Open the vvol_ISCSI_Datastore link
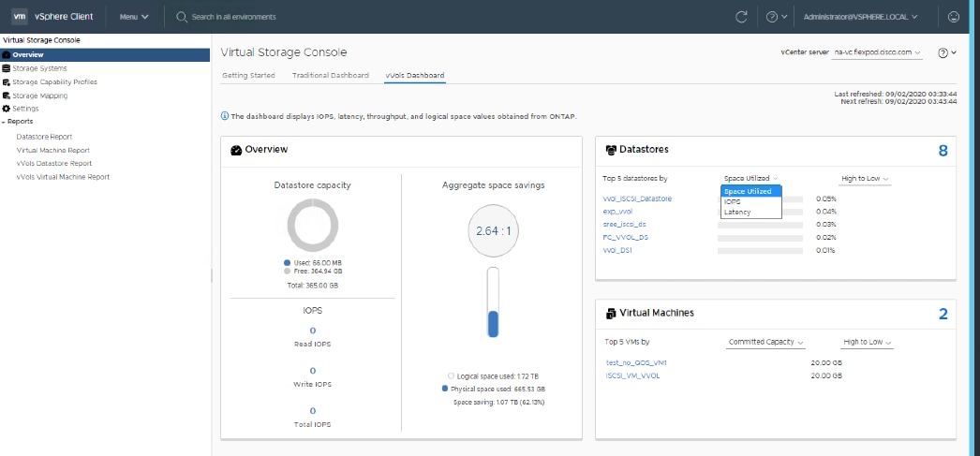 pyautogui.click(x=637, y=199)
